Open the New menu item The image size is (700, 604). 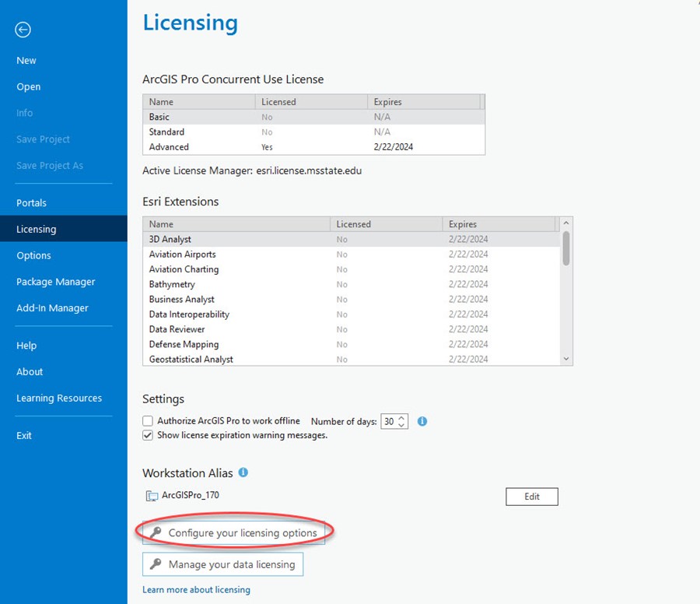(x=26, y=60)
